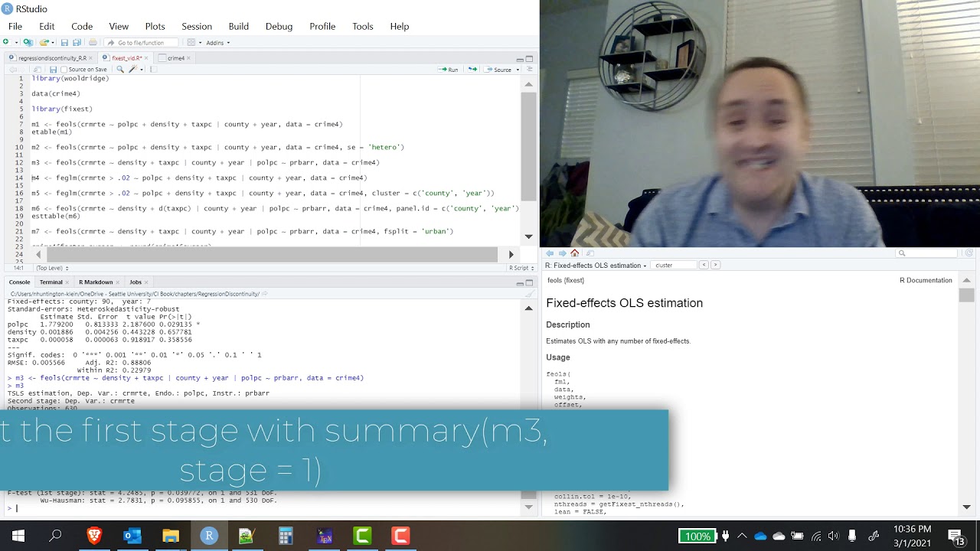Screen dimensions: 980x551
Task: Open Windows Start menu
Action: [x=18, y=536]
